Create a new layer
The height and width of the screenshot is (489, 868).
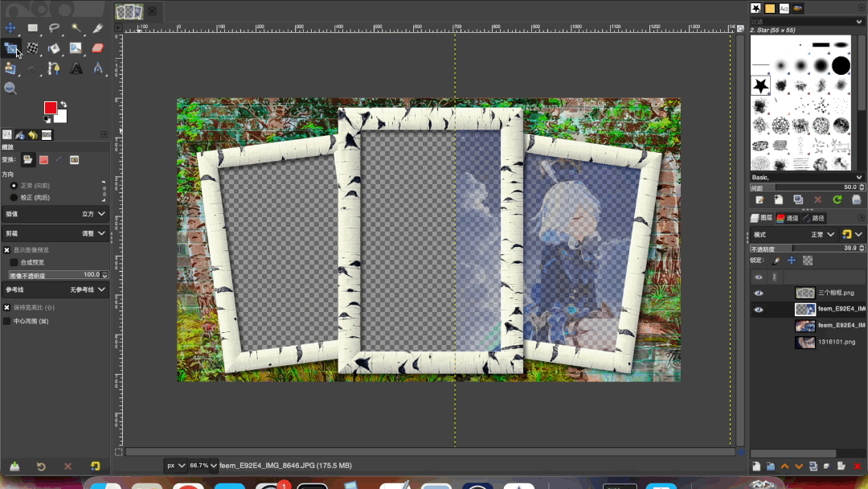tap(756, 466)
